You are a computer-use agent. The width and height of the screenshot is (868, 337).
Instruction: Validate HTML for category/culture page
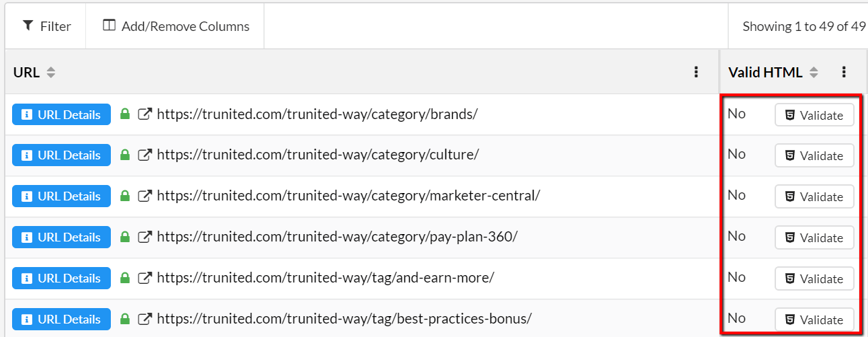pos(814,156)
